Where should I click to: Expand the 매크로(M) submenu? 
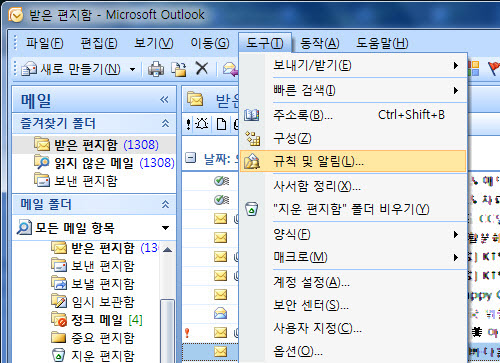[353, 257]
